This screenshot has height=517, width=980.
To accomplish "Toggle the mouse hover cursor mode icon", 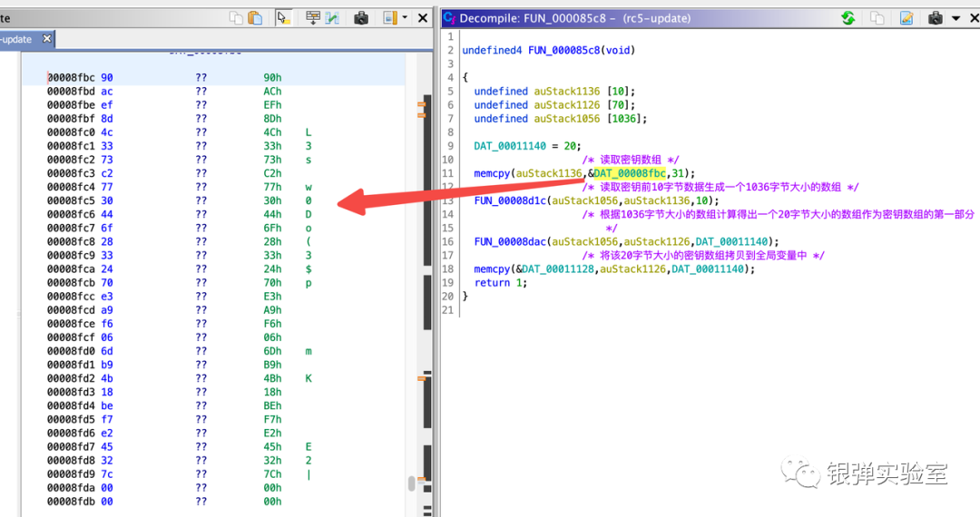I will tap(283, 18).
